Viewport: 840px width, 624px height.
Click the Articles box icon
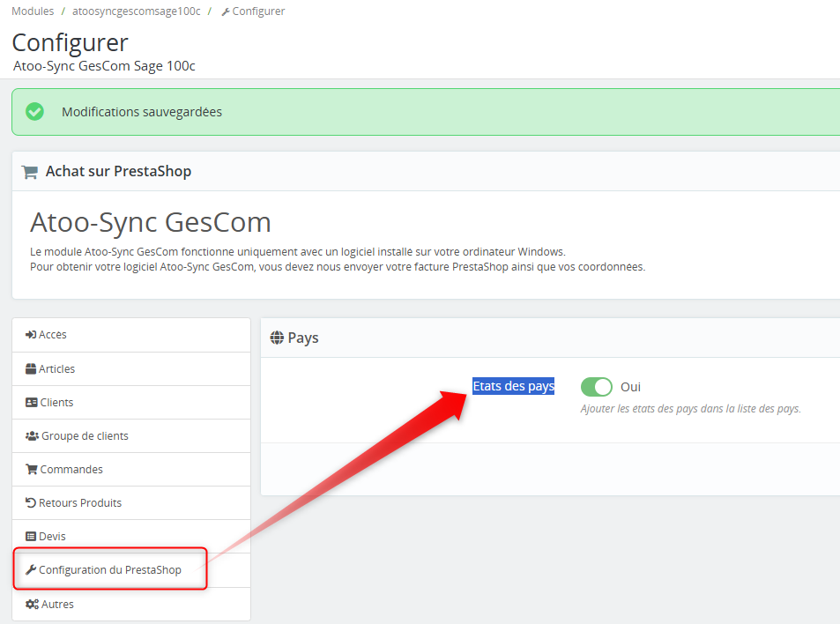pos(31,369)
